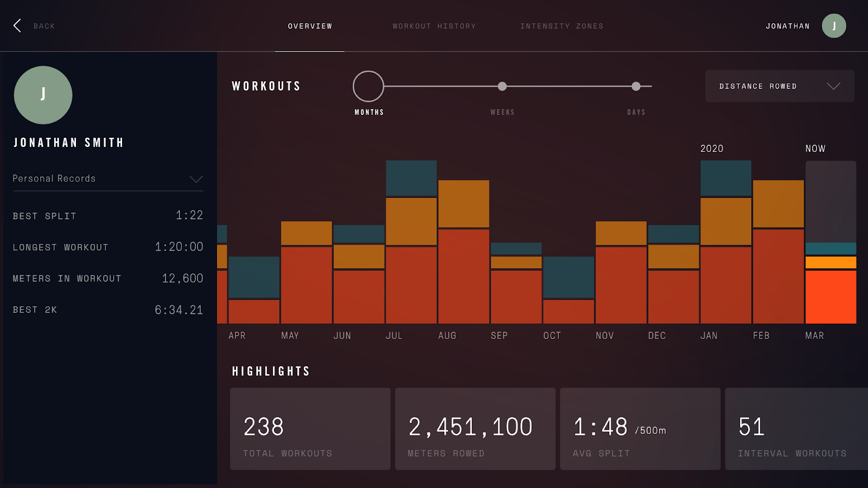This screenshot has height=488, width=868.
Task: Click the Best Split record value 1:22
Action: click(189, 215)
